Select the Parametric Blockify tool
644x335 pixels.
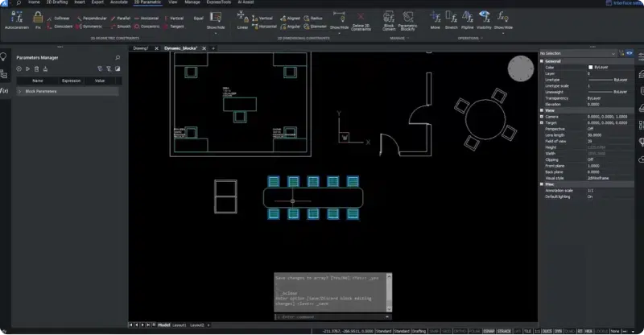(x=408, y=20)
